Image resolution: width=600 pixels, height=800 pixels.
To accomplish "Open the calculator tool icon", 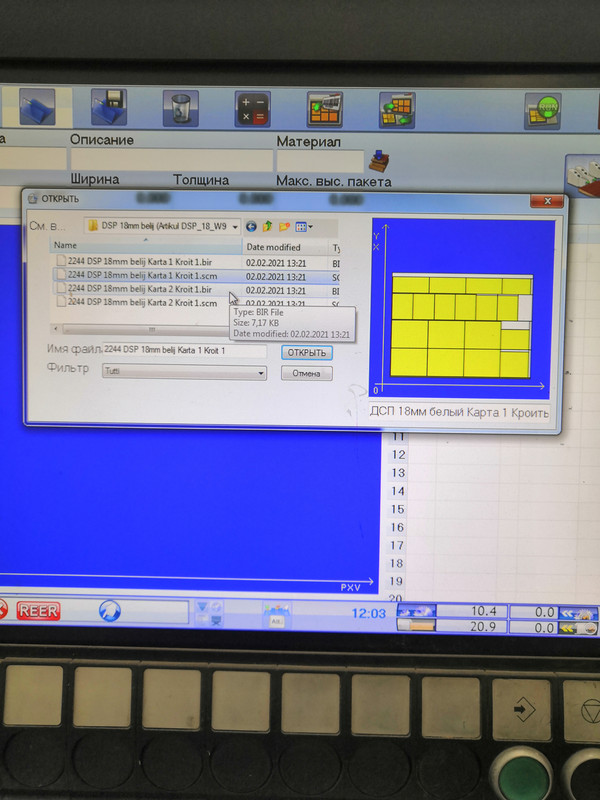I will click(x=253, y=109).
